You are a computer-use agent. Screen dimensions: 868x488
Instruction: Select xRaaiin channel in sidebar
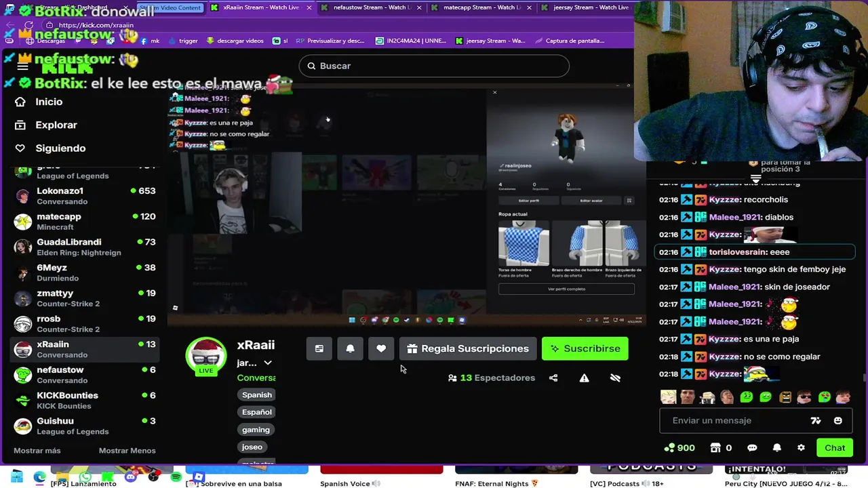coord(85,349)
